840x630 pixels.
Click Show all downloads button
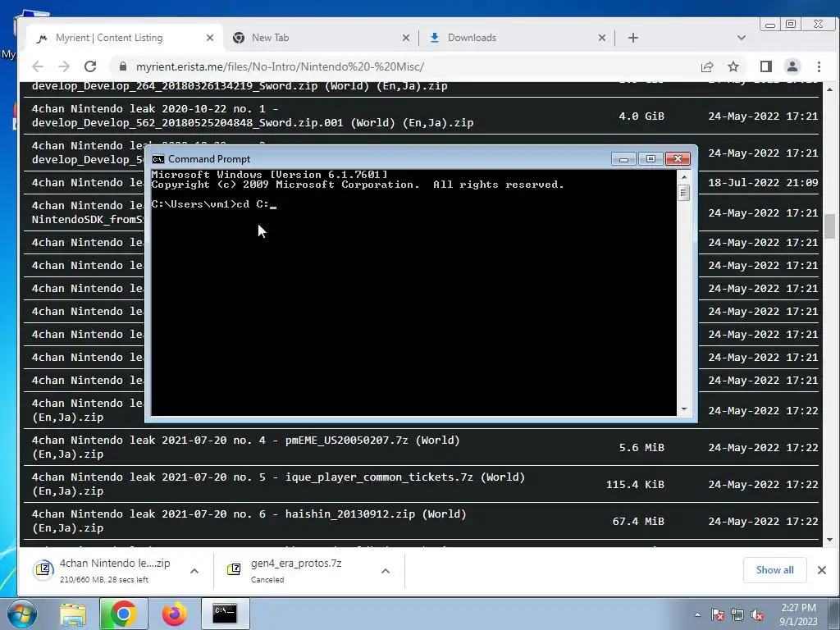(774, 570)
